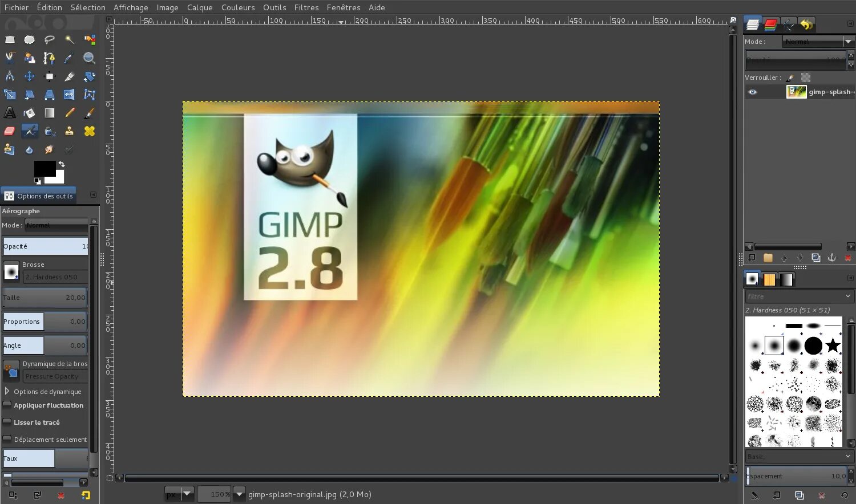Select the Select by Color tool

click(90, 40)
